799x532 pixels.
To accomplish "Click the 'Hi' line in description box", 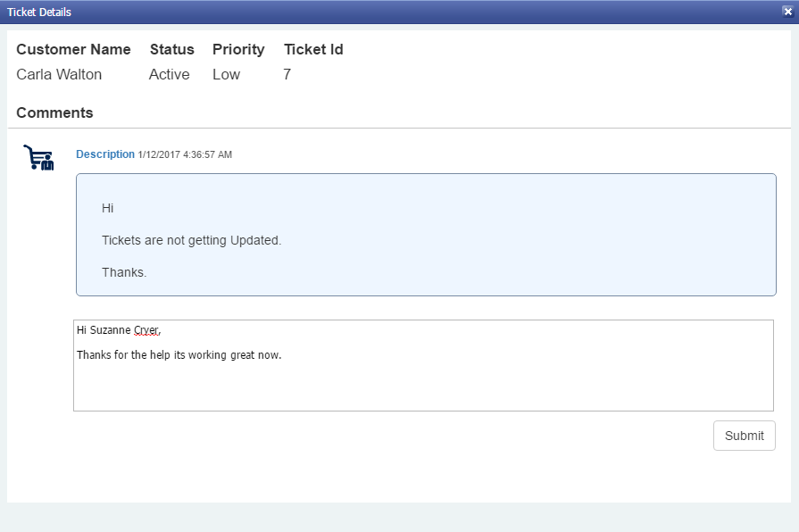I will click(107, 208).
